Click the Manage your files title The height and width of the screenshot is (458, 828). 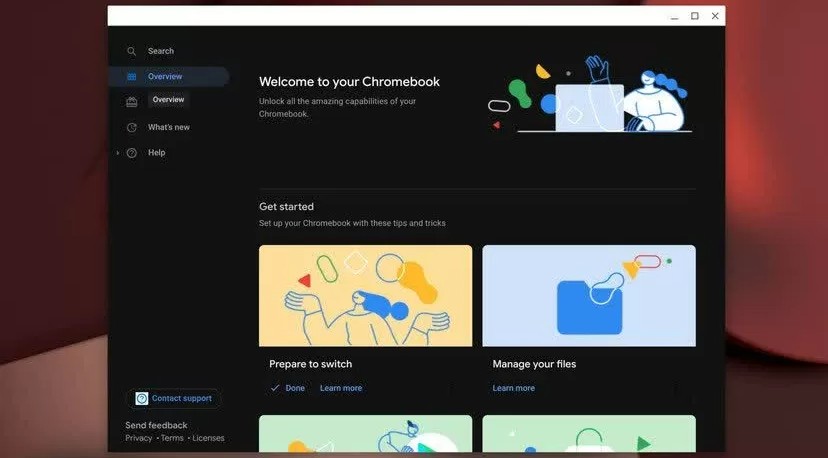pyautogui.click(x=534, y=364)
